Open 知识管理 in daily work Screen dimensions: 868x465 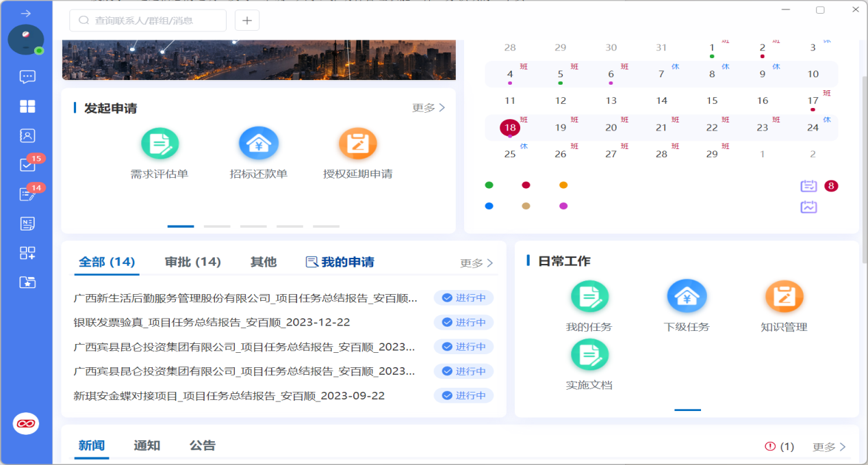pyautogui.click(x=784, y=297)
